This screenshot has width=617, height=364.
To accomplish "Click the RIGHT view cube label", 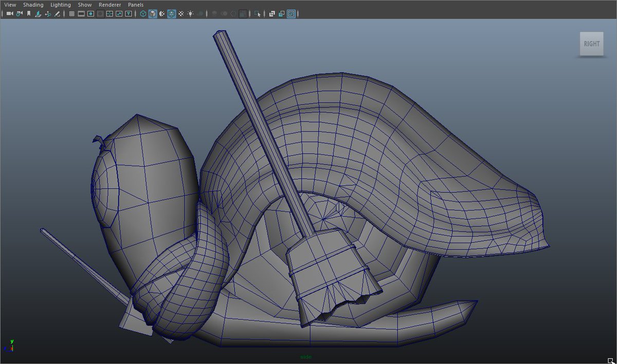I will click(x=591, y=44).
